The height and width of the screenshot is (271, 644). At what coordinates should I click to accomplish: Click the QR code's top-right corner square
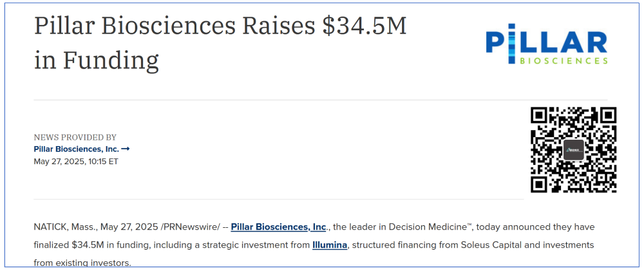tap(607, 117)
